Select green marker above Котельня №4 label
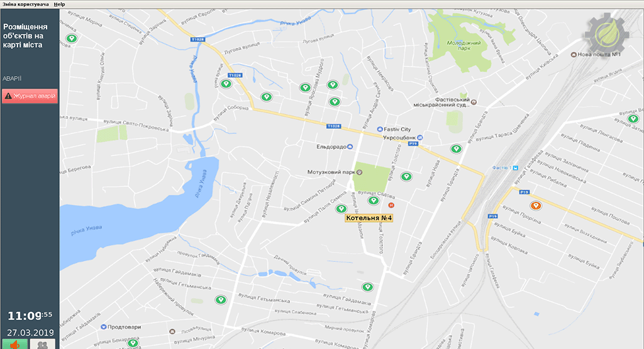 pos(374,201)
